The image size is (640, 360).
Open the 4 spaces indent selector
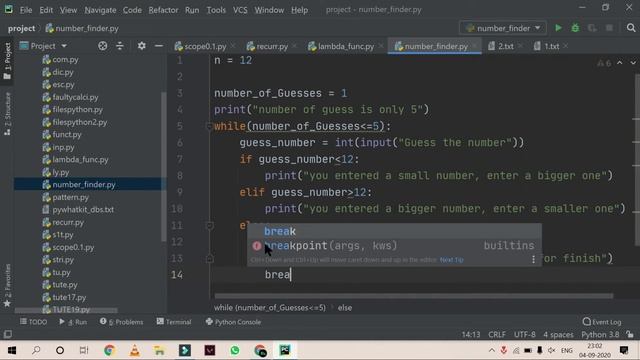(558, 334)
